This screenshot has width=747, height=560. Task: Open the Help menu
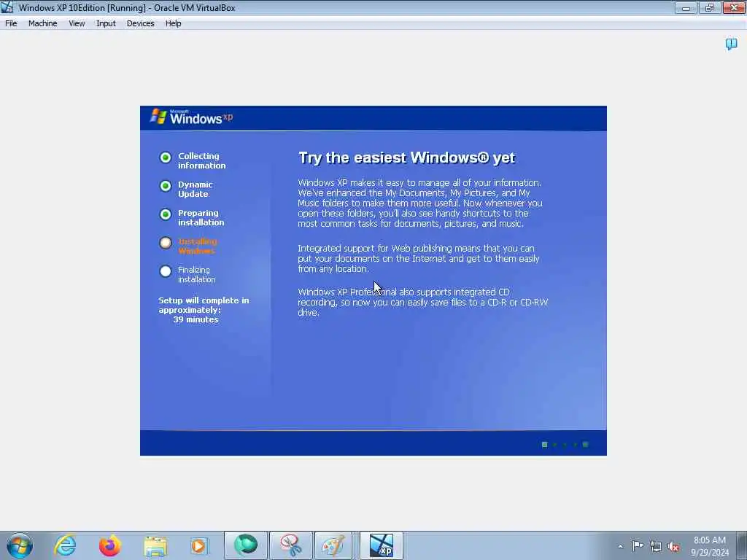174,23
